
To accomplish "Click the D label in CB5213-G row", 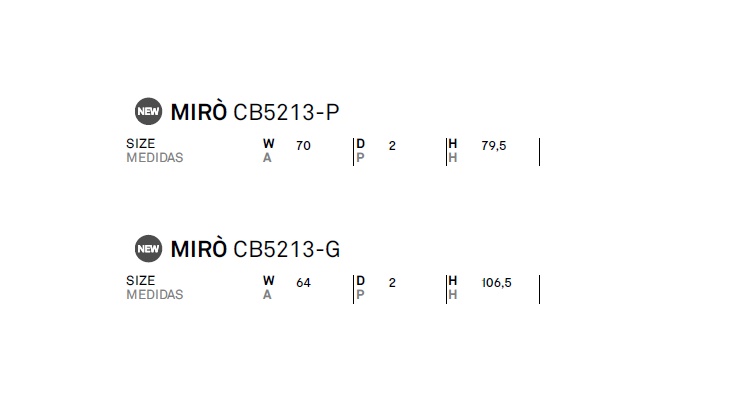I will (x=360, y=280).
